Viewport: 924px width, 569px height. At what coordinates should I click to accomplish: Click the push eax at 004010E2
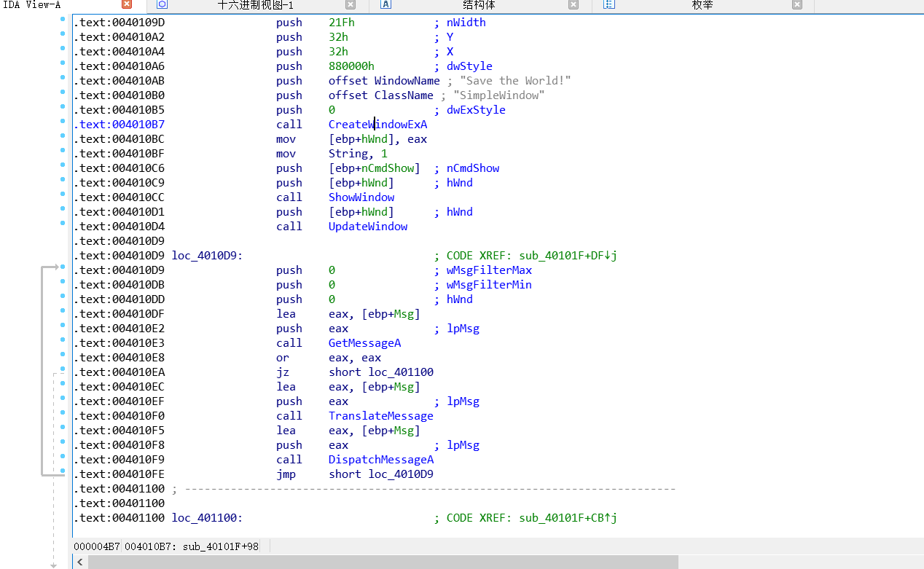[313, 329]
